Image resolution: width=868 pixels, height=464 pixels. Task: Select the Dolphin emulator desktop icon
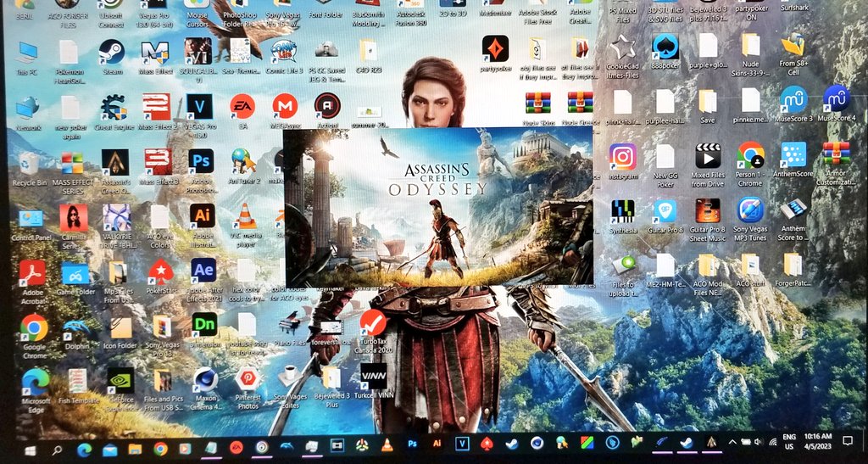coord(76,327)
